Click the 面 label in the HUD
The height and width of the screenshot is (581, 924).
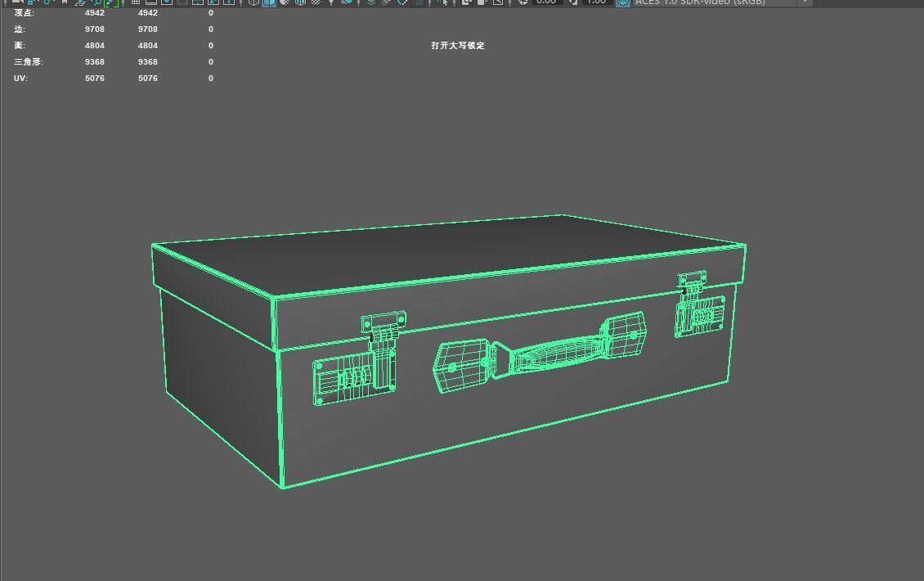tap(20, 46)
